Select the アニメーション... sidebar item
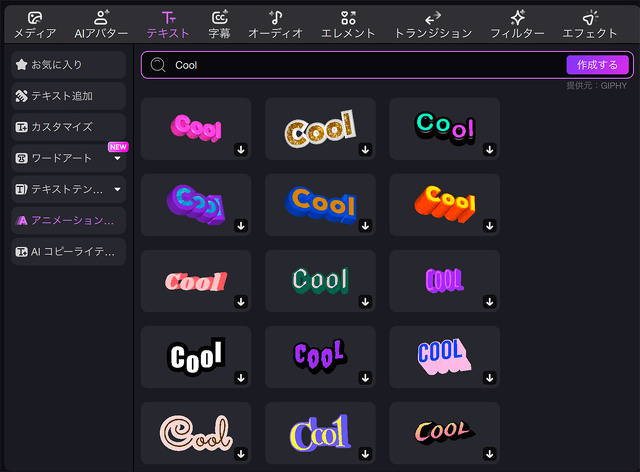640x472 pixels. [x=69, y=220]
